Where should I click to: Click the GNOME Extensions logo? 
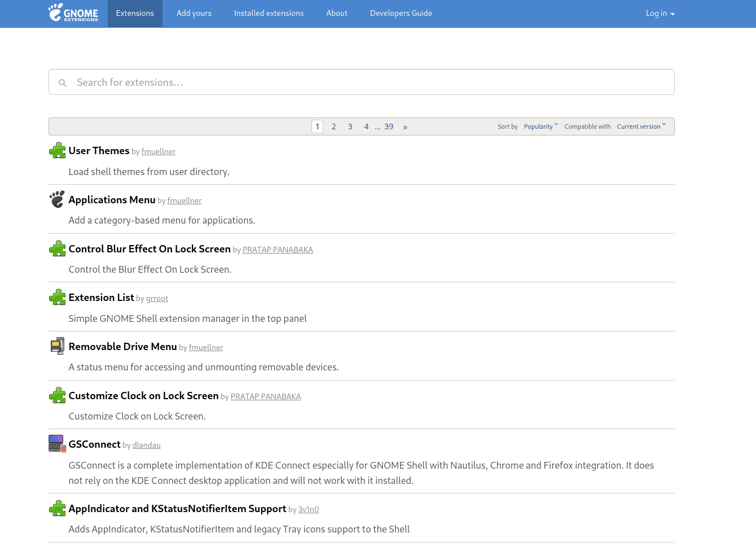tap(73, 13)
